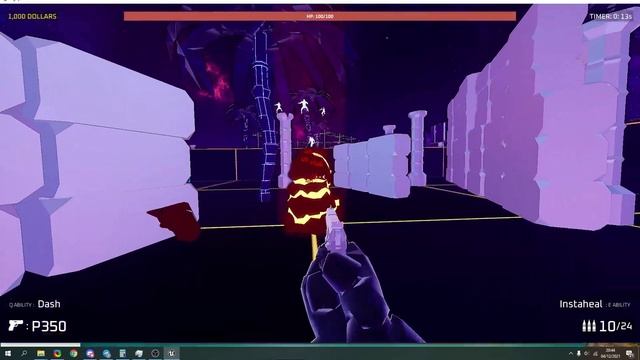The image size is (640, 360).
Task: Click the TIMER display
Action: click(611, 16)
